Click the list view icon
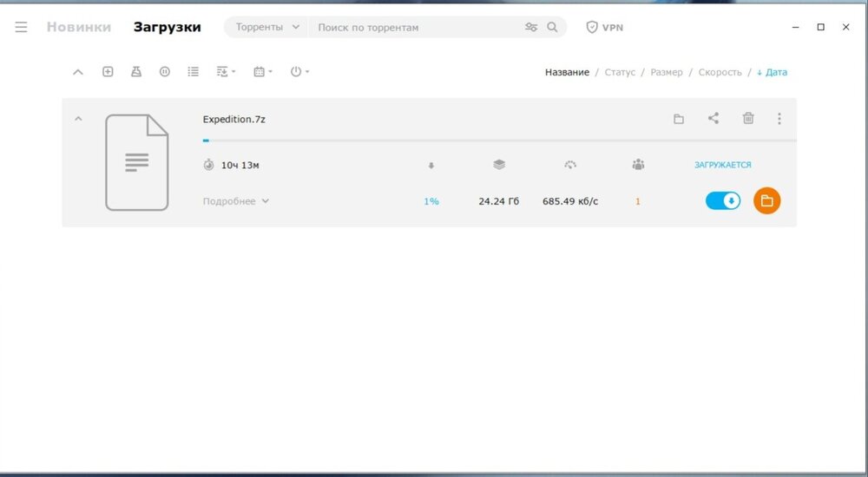868x477 pixels. (193, 71)
